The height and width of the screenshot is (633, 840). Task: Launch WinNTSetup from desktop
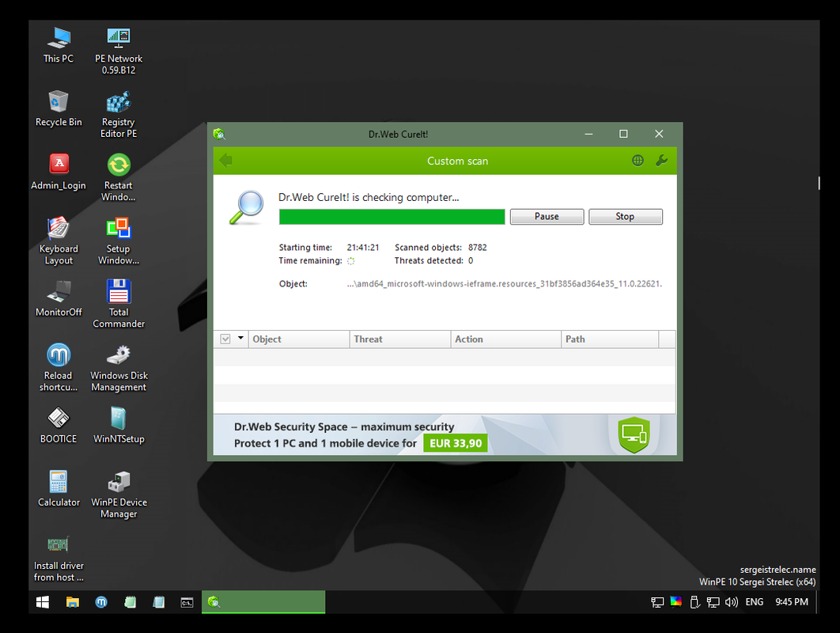(119, 426)
